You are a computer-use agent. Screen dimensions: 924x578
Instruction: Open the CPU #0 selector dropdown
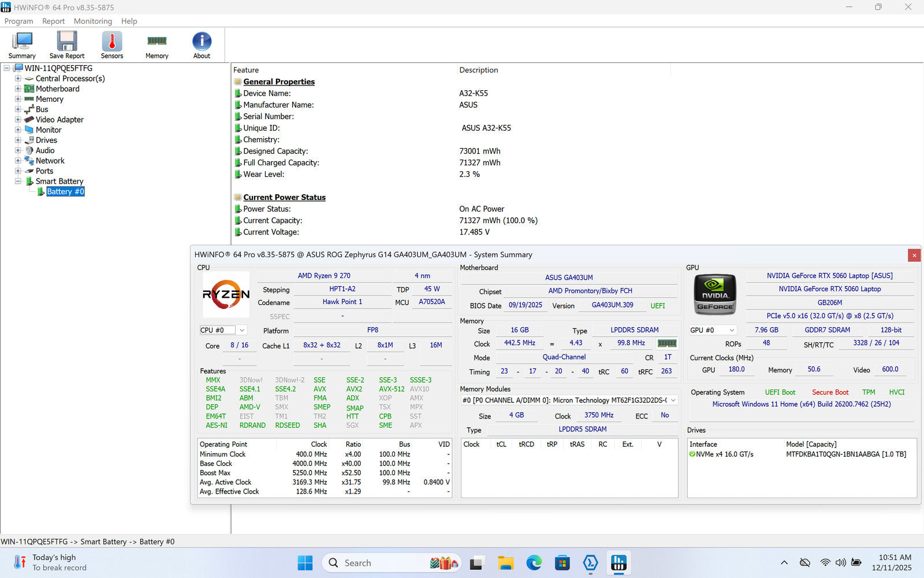tap(241, 330)
